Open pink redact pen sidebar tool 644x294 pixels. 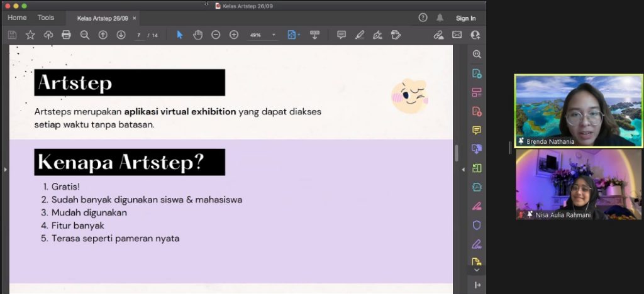coord(477,206)
